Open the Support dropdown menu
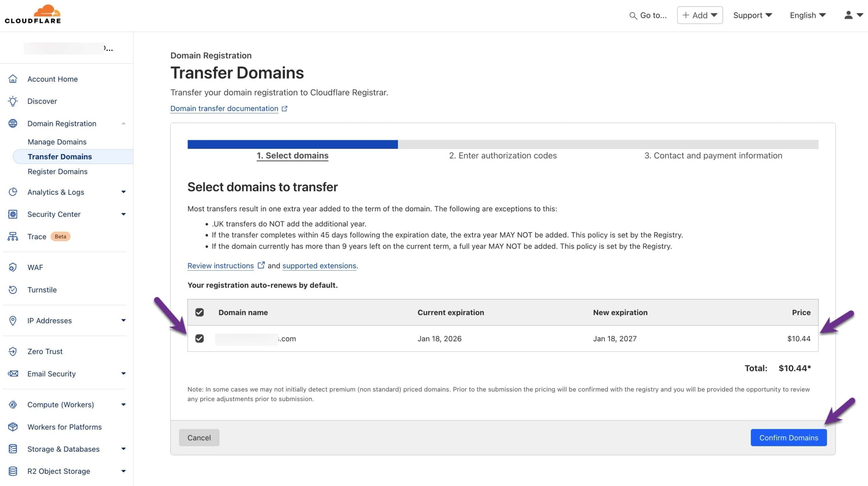This screenshot has width=868, height=486. pos(752,15)
